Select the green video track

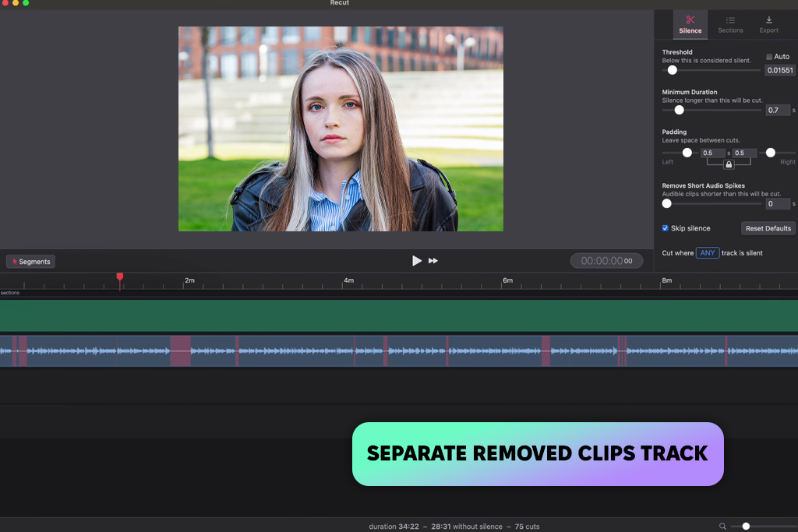(399, 315)
